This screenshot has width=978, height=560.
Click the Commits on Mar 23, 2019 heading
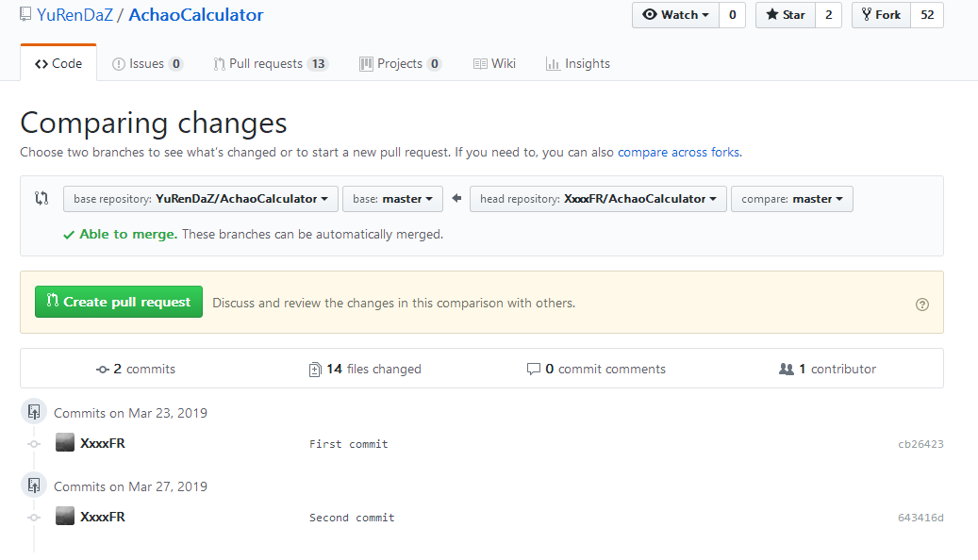point(130,413)
